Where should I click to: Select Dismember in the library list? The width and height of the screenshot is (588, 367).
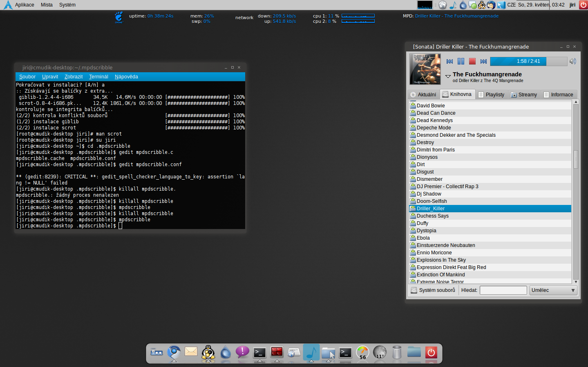coord(490,179)
